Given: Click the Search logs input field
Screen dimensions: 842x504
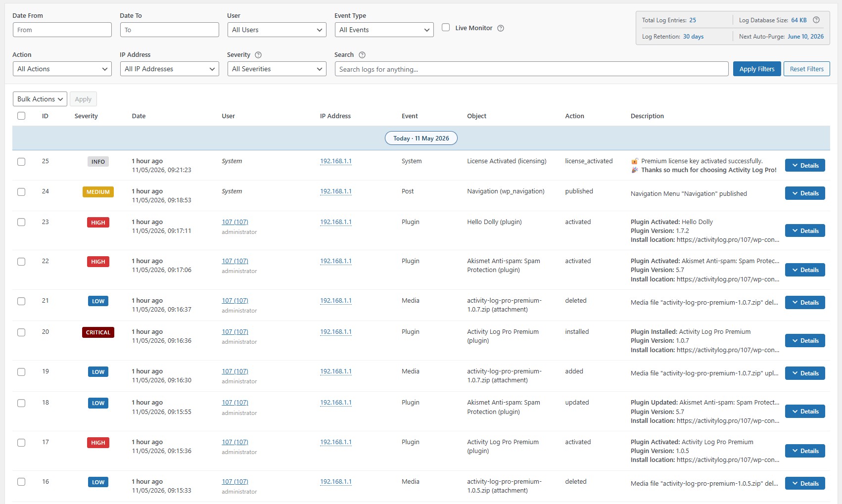Looking at the screenshot, I should (x=531, y=69).
